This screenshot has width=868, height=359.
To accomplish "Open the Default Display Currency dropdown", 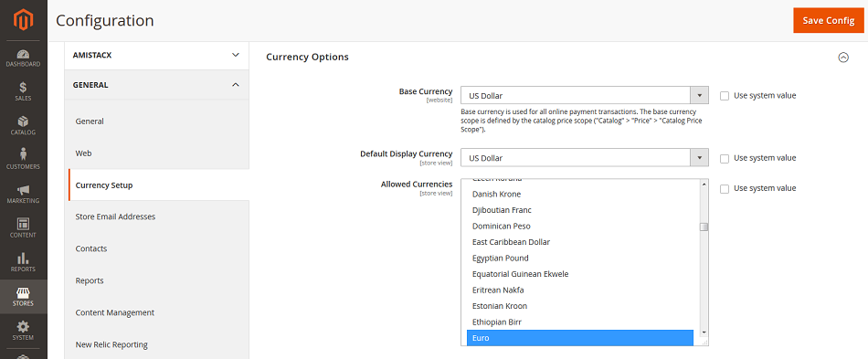I will (585, 158).
